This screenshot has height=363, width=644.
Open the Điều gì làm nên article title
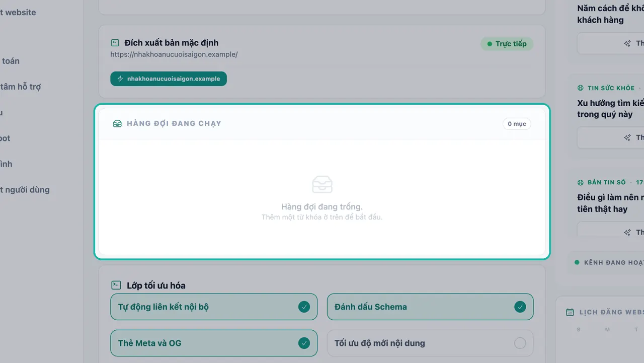pos(610,203)
